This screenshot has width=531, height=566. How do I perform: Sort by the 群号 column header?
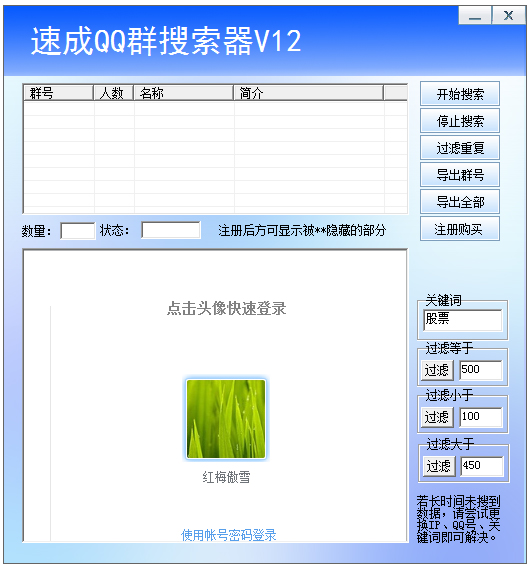(x=58, y=93)
